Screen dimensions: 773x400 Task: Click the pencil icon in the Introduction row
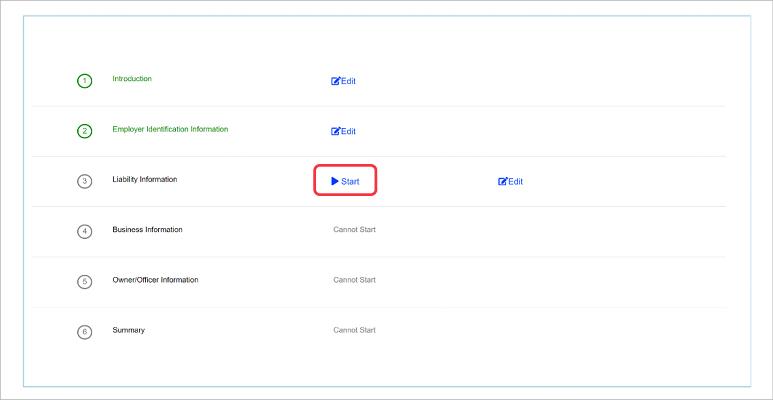pyautogui.click(x=336, y=81)
